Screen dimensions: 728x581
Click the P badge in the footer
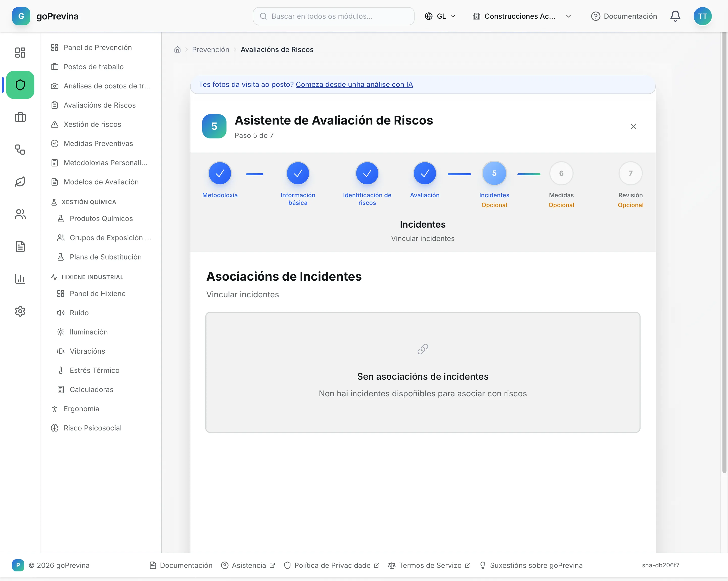tap(18, 565)
